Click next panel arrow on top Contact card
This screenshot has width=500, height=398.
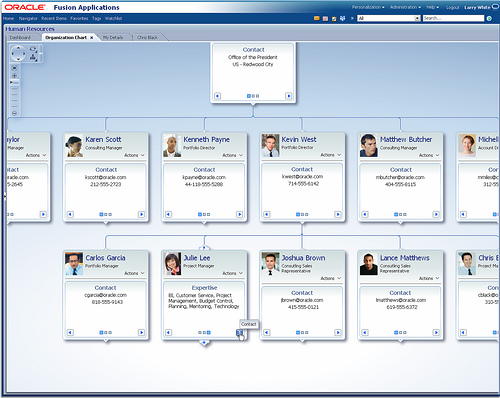point(289,96)
